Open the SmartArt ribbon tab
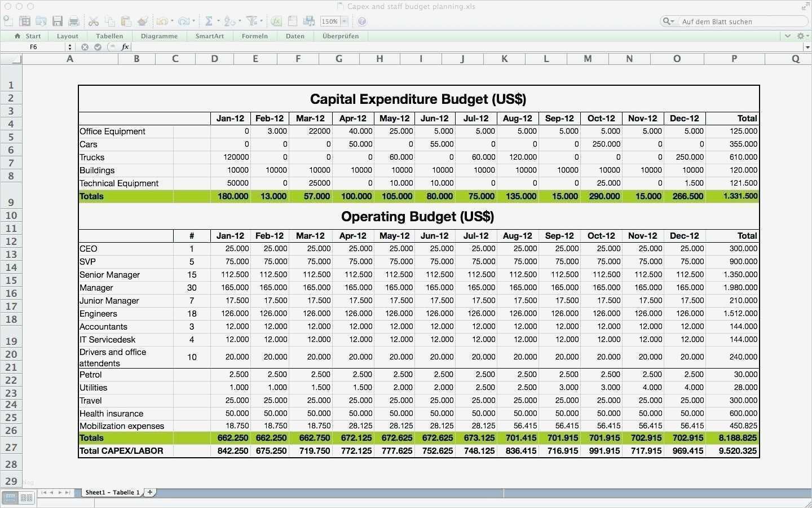 pyautogui.click(x=210, y=36)
